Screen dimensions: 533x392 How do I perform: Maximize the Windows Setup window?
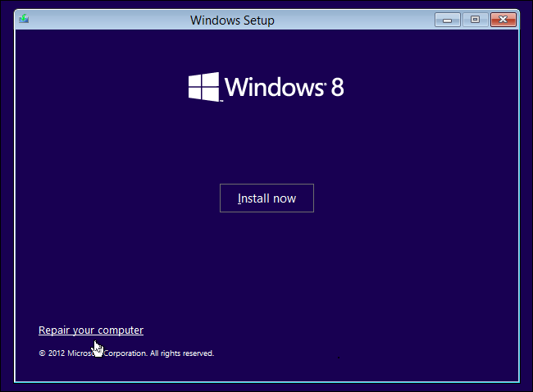click(x=476, y=20)
